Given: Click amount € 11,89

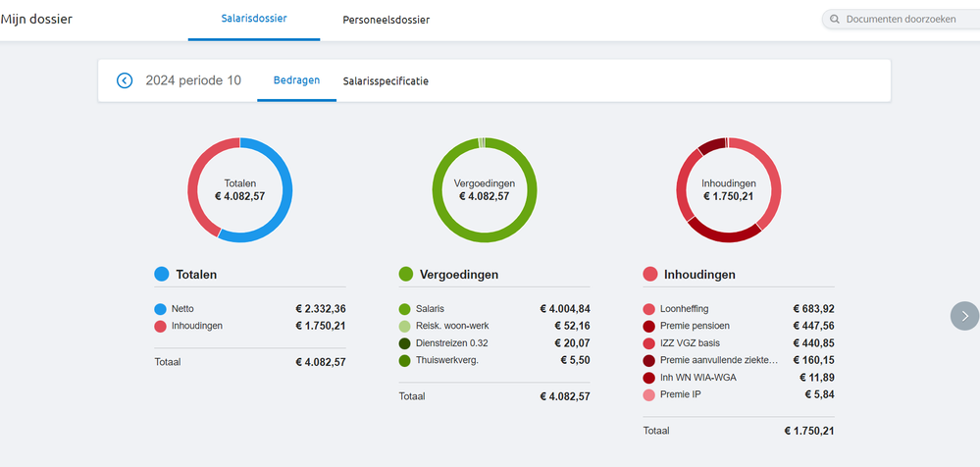Looking at the screenshot, I should tap(817, 378).
